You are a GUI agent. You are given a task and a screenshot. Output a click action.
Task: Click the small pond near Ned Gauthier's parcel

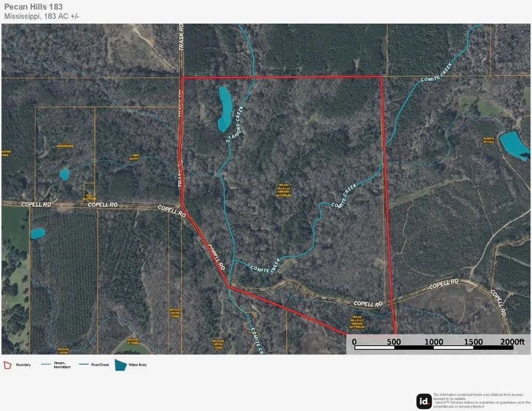point(64,174)
